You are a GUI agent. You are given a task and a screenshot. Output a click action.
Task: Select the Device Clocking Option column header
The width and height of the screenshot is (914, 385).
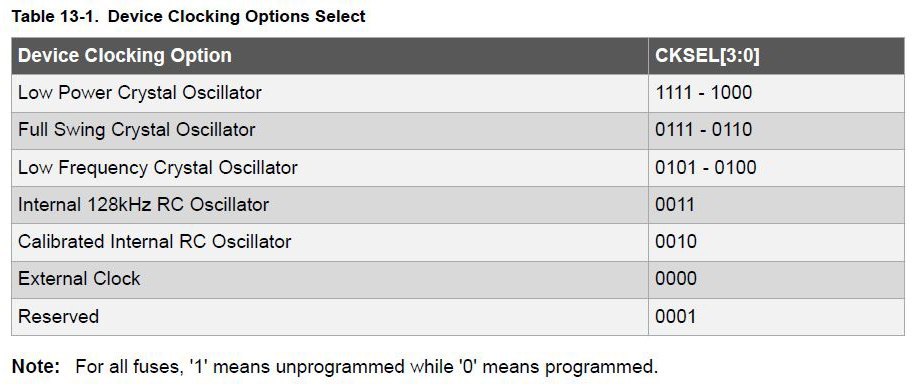[x=330, y=55]
